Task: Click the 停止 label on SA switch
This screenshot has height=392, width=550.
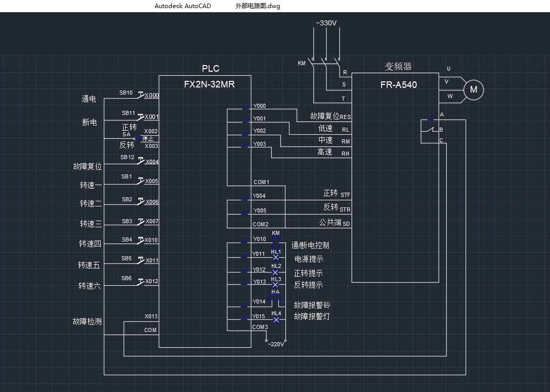Action: 148,139
